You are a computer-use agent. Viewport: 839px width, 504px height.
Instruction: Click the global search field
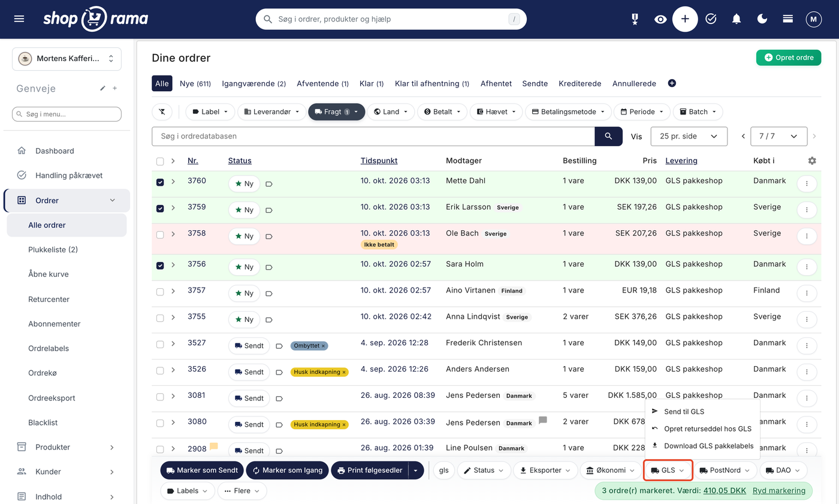point(391,19)
